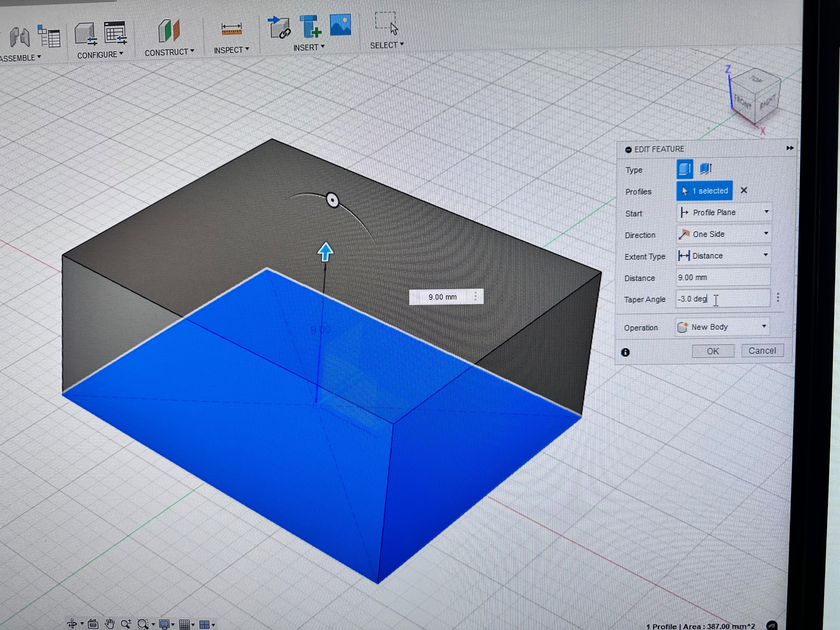This screenshot has height=630, width=840.
Task: Click the Taper Angle input field
Action: [722, 299]
